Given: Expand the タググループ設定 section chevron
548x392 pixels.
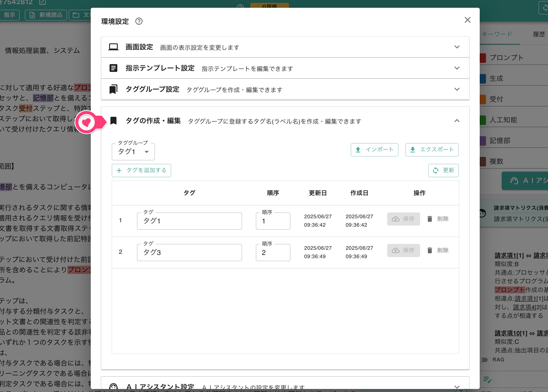Looking at the screenshot, I should coord(457,89).
